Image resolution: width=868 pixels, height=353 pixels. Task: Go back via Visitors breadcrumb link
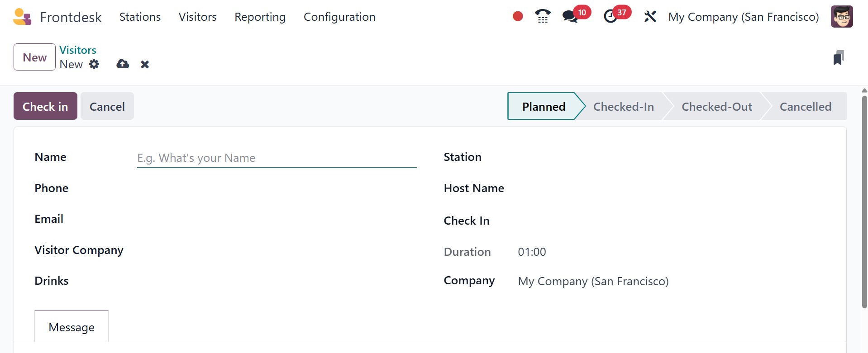pos(78,50)
